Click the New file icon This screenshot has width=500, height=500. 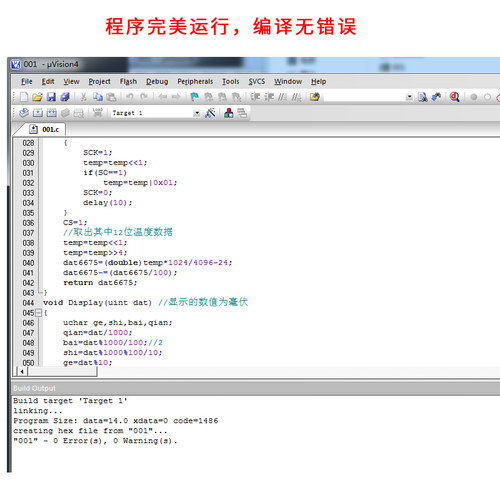point(24,97)
